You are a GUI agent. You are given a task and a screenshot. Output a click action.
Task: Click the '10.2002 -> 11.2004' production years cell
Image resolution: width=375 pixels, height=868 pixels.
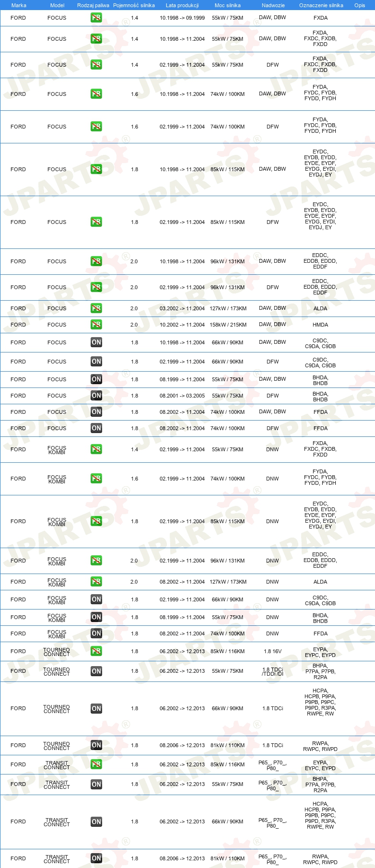click(182, 325)
